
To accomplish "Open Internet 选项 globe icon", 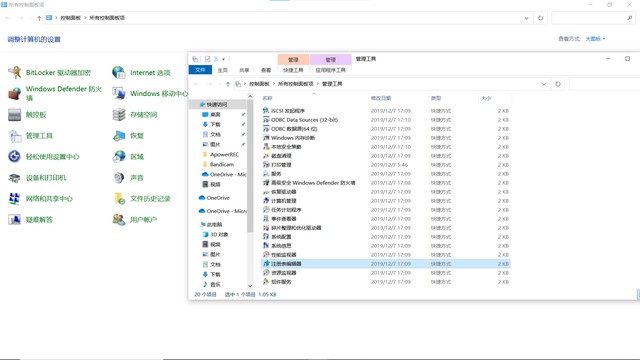I will tap(119, 73).
